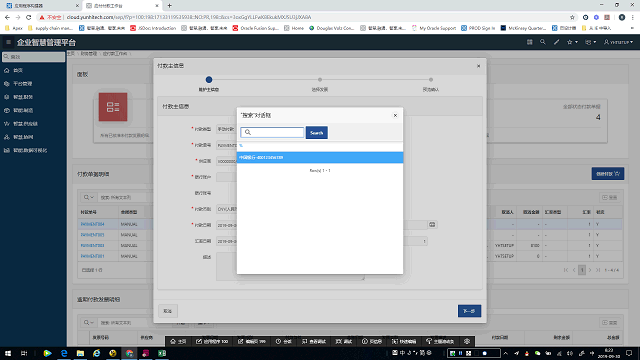Click the % wildcard link in results
The width and height of the screenshot is (640, 360).
pyautogui.click(x=241, y=145)
